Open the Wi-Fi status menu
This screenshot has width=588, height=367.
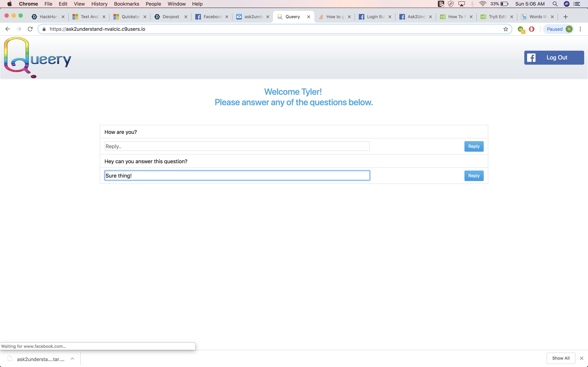tap(482, 4)
